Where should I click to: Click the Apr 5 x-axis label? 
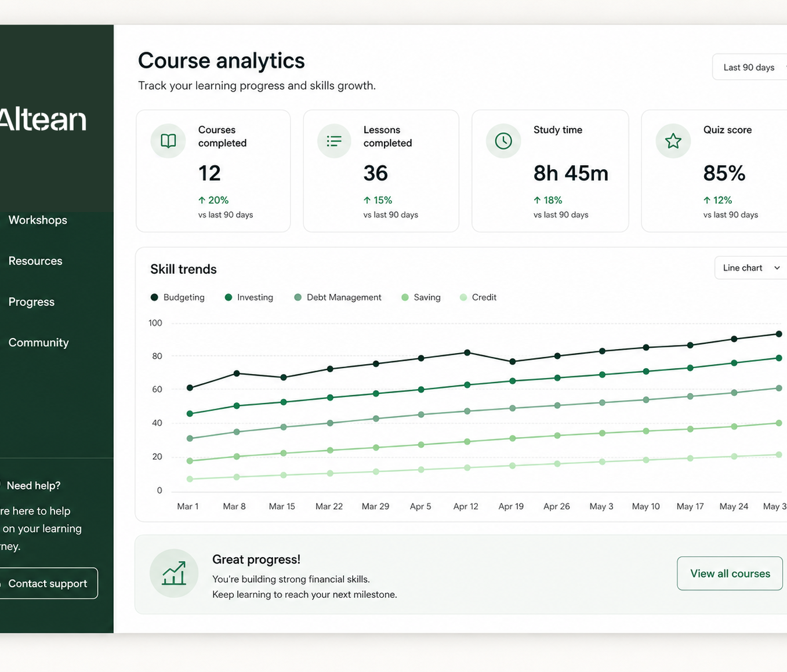click(x=420, y=506)
